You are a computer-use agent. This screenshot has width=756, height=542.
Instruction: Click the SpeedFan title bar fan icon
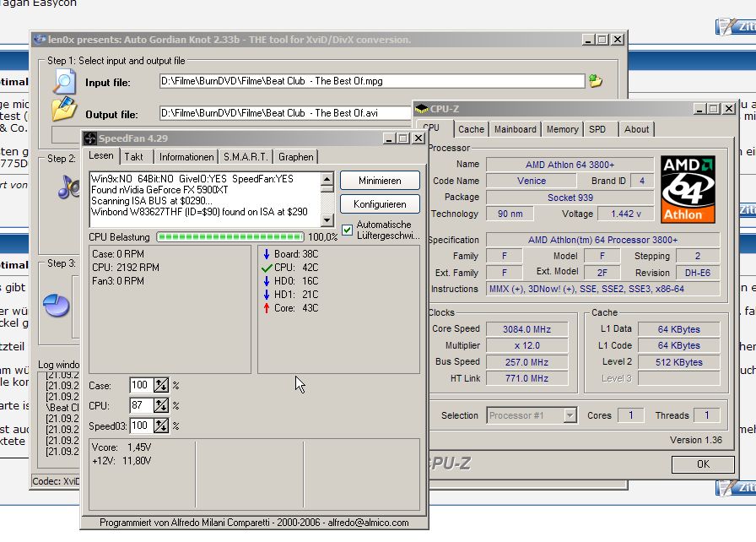coord(89,138)
